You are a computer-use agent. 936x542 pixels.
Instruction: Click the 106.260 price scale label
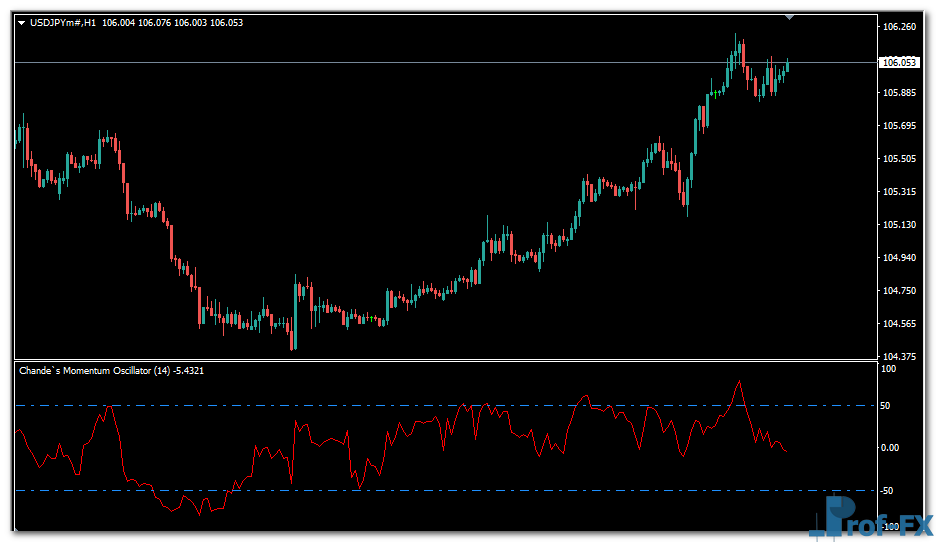[x=899, y=27]
